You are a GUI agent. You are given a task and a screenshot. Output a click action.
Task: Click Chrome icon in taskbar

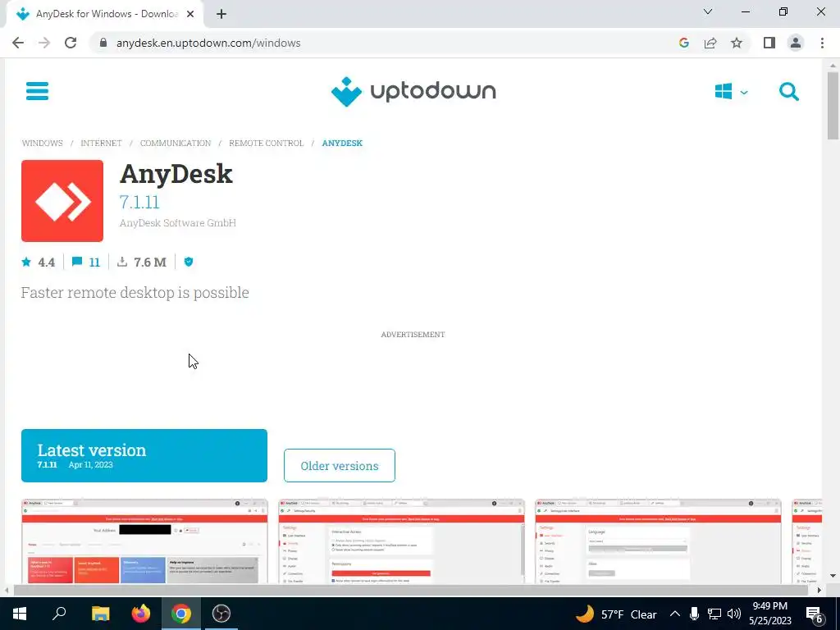coord(181,614)
